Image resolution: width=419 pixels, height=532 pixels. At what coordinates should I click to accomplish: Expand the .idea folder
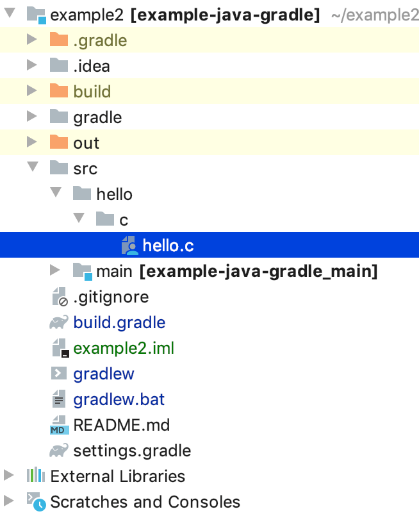click(31, 66)
